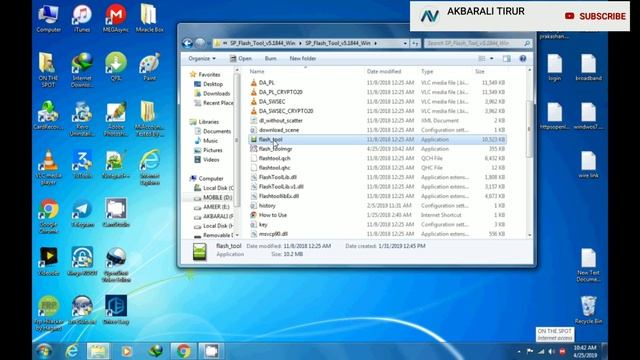Select Videos library in navigation pane
This screenshot has width=640, height=360.
coord(207,160)
